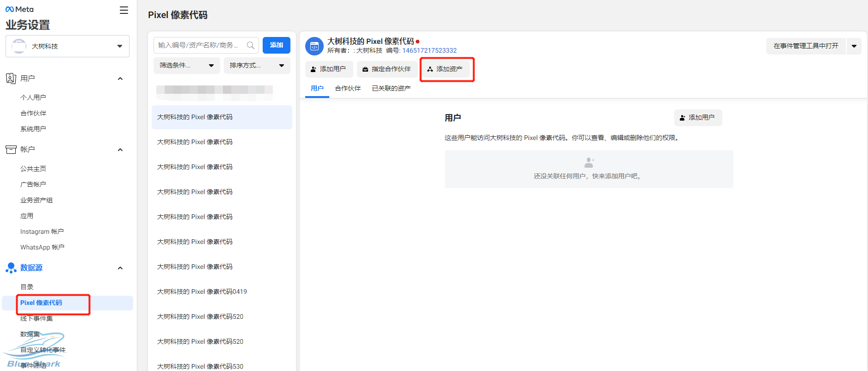Click the search magnifier icon
Viewport: 868px width, 371px height.
pos(251,45)
